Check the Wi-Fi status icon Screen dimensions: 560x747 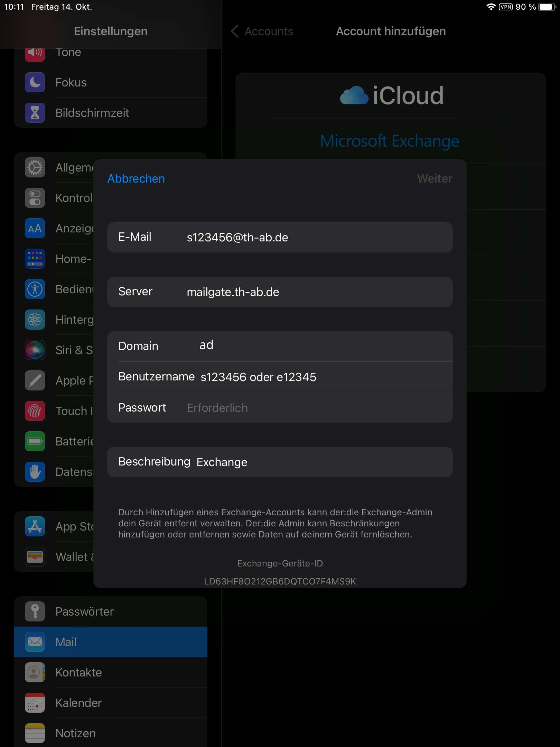pyautogui.click(x=491, y=7)
